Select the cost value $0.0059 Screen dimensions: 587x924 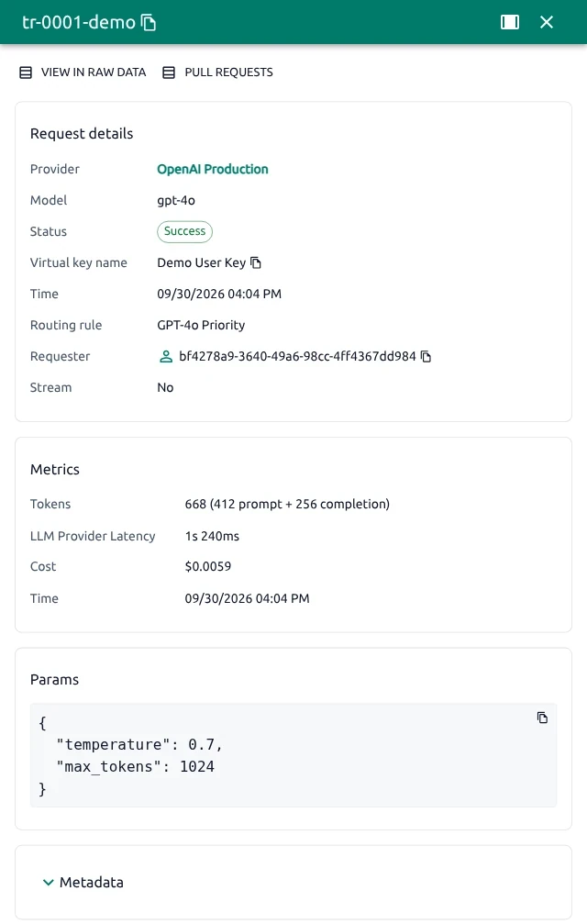point(208,566)
